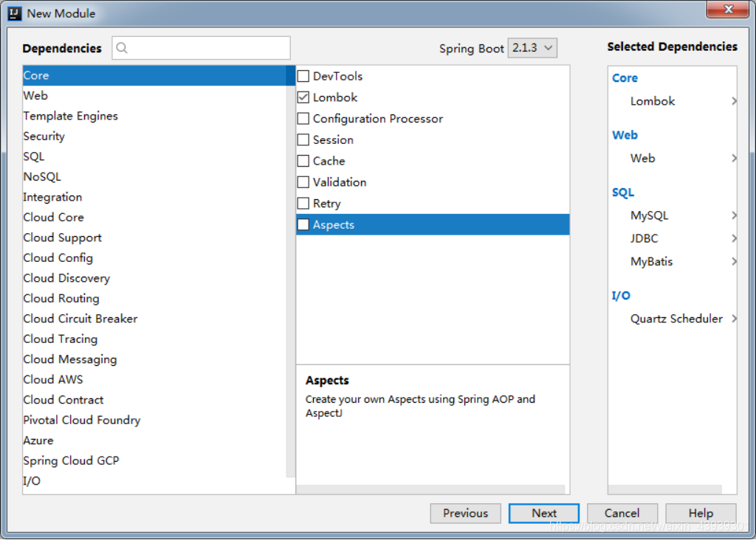Image resolution: width=756 pixels, height=540 pixels.
Task: Cancel the New Module dialog
Action: 622,513
